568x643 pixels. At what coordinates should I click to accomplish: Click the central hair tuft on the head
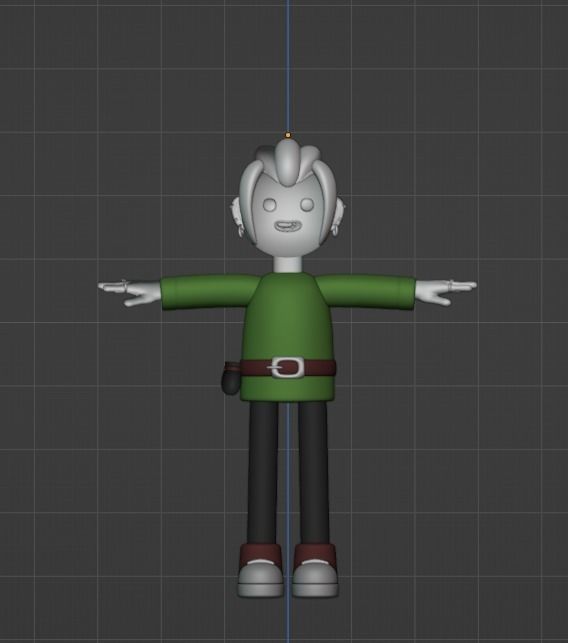[x=288, y=162]
